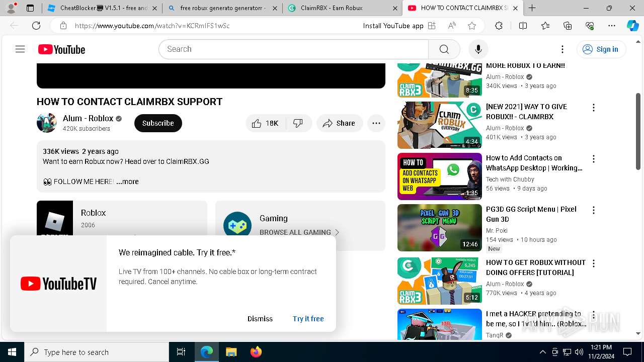Open Edge tab actions menu
This screenshot has height=362, width=644.
coord(30,8)
